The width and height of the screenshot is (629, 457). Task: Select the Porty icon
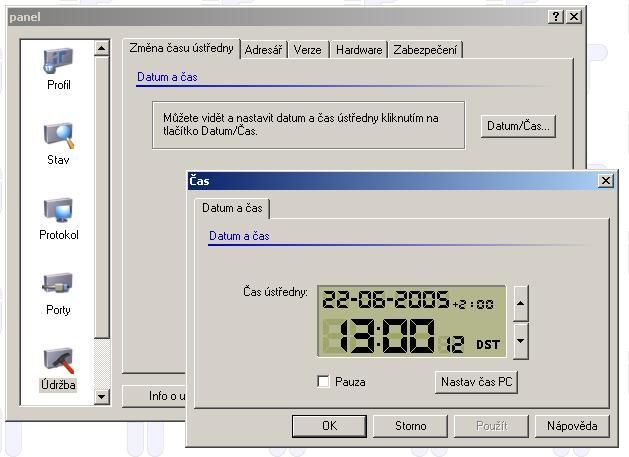[x=58, y=285]
